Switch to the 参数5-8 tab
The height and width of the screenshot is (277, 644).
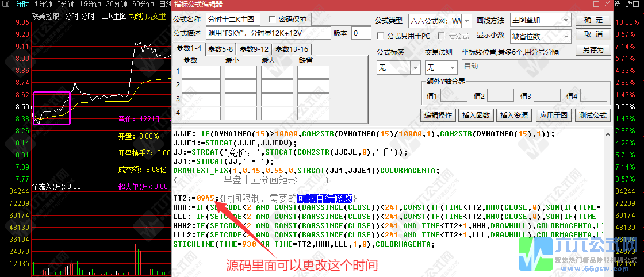(x=221, y=49)
